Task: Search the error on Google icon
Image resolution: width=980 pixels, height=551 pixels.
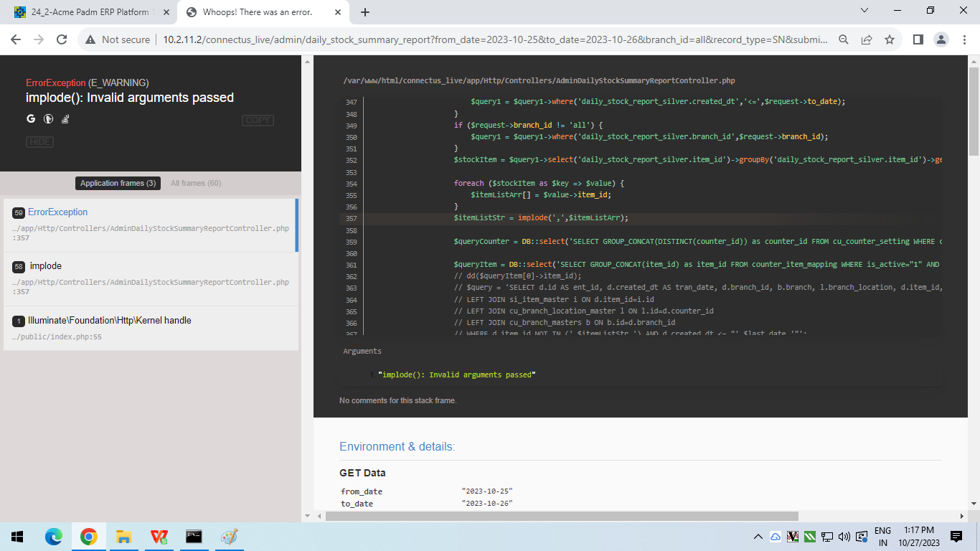Action: [x=31, y=119]
